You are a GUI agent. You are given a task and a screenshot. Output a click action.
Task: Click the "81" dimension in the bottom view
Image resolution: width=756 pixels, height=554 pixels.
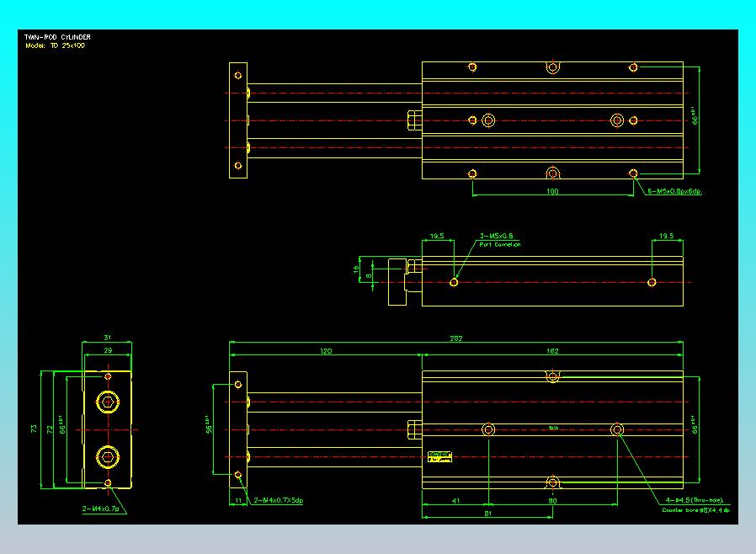pyautogui.click(x=488, y=514)
